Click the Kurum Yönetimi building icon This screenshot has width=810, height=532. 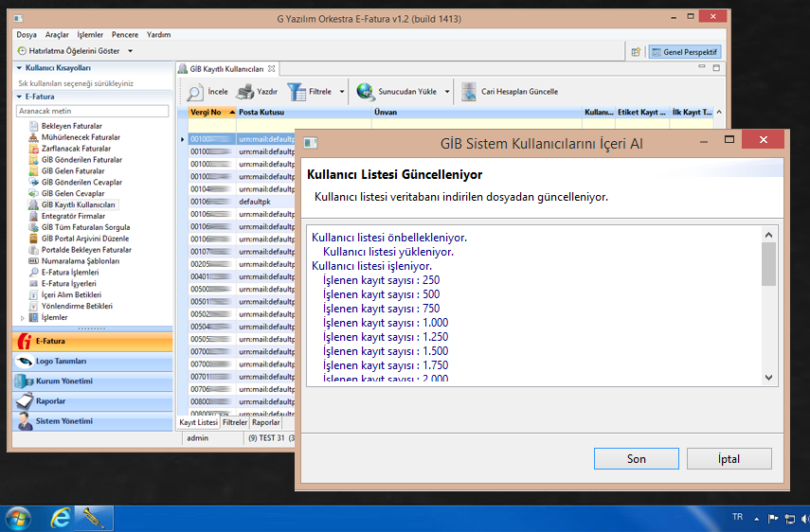click(x=25, y=381)
